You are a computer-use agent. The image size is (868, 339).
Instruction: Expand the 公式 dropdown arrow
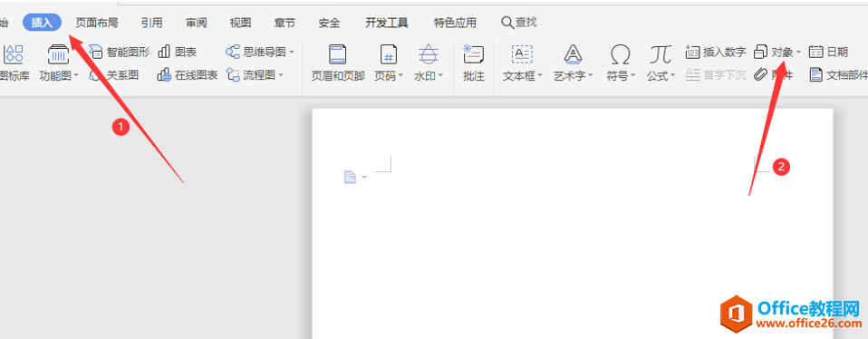[673, 76]
